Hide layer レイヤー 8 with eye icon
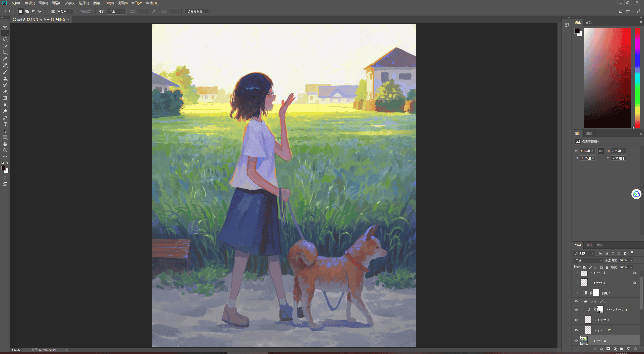The width and height of the screenshot is (644, 354). click(x=576, y=320)
